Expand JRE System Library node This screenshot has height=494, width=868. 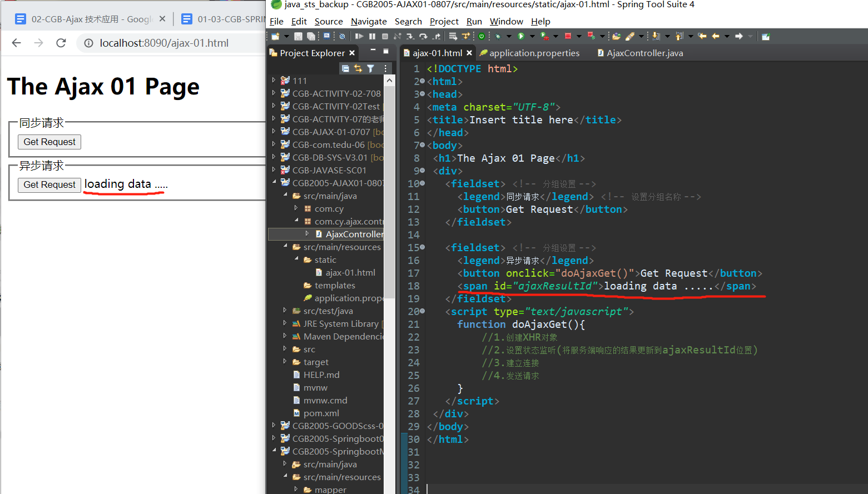click(x=285, y=323)
